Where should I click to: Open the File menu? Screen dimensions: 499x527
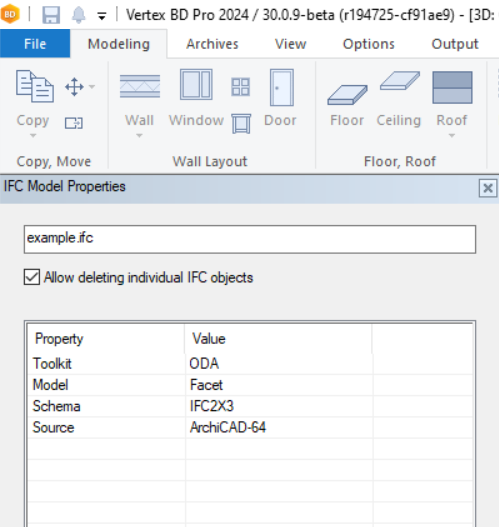[35, 44]
